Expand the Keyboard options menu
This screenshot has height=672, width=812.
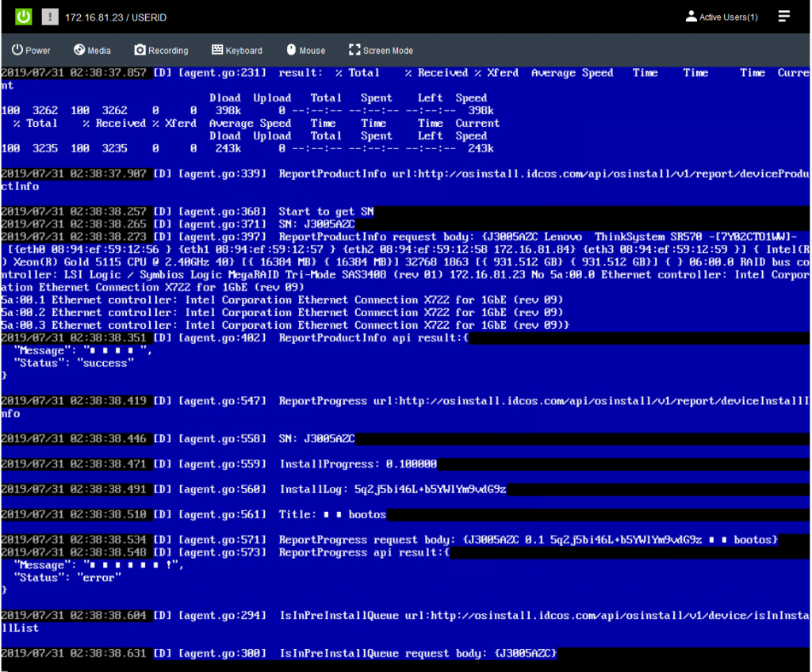(x=236, y=49)
